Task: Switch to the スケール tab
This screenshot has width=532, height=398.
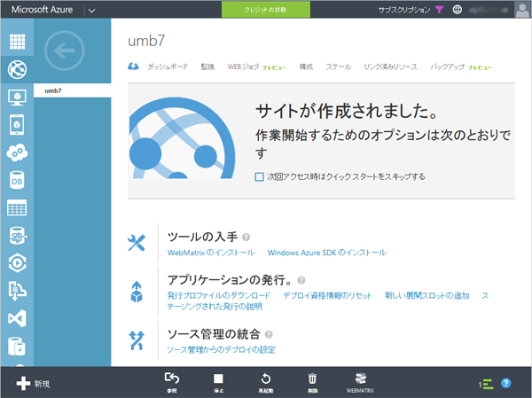Action: click(339, 66)
